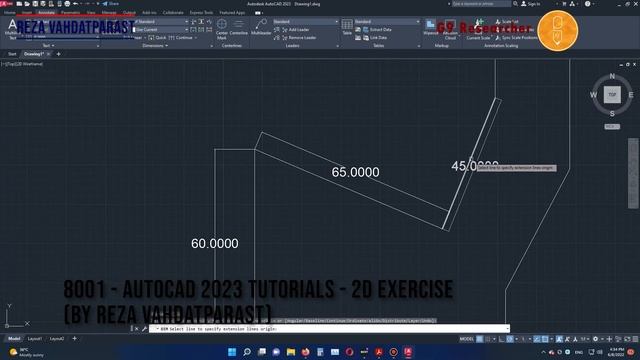Click the Autodesk App Store cart icon

pyautogui.click(x=564, y=4)
